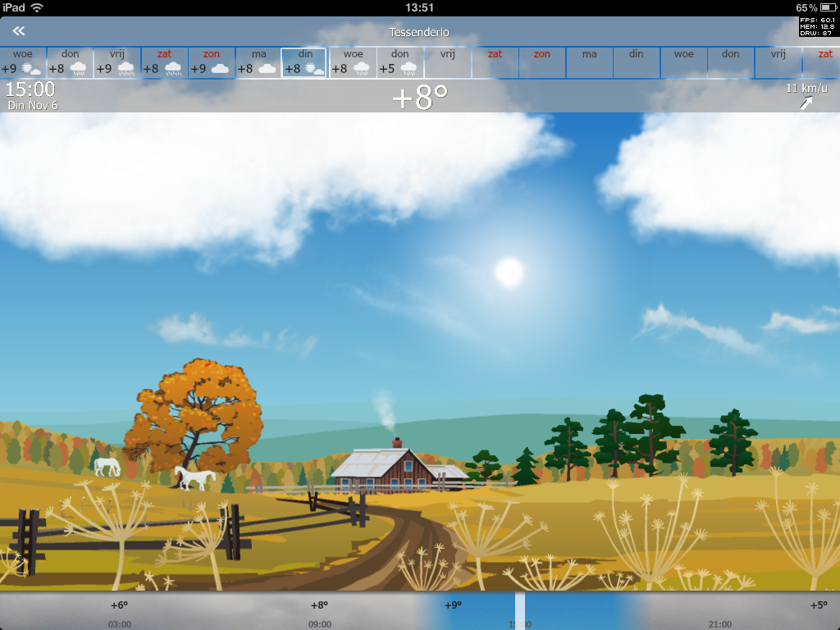The width and height of the screenshot is (840, 630).
Task: Click the rain cloud icon on don +8
Action: (x=79, y=69)
